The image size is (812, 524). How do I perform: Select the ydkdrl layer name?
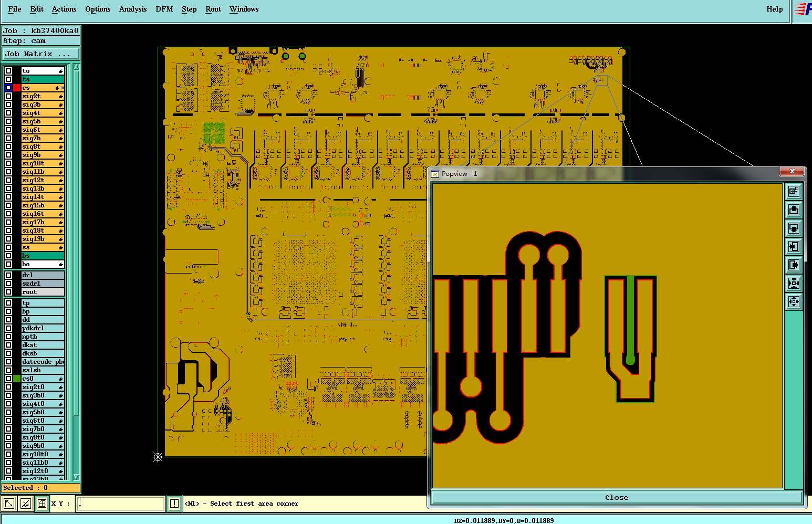tap(43, 328)
